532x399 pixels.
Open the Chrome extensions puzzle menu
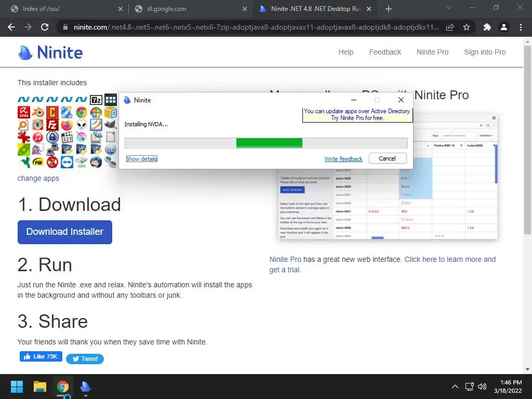[487, 27]
